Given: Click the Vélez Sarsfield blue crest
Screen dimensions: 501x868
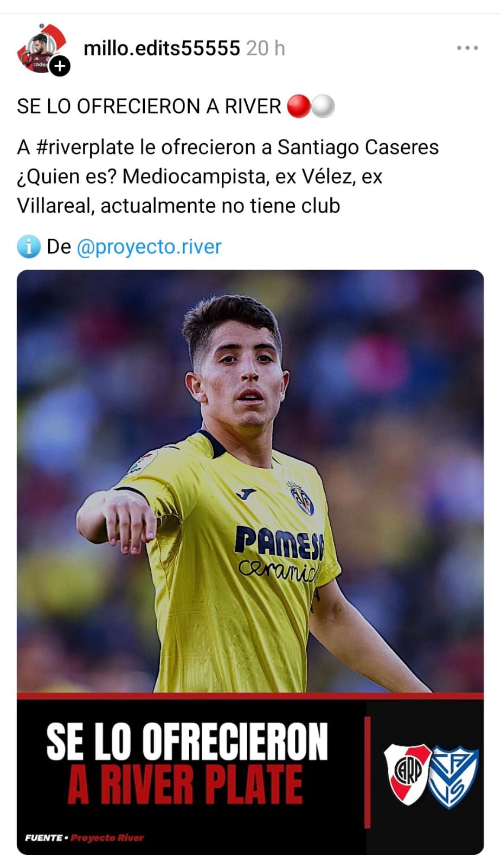Looking at the screenshot, I should [453, 777].
